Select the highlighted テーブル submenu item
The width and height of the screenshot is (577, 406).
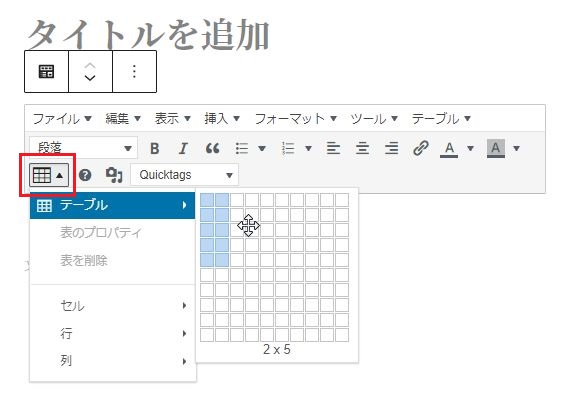pos(112,205)
